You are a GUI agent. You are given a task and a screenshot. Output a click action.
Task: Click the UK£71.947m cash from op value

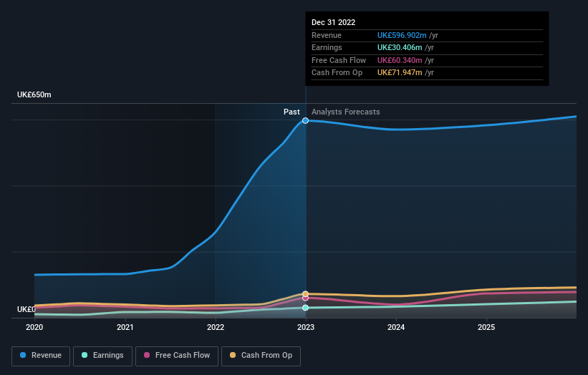pyautogui.click(x=400, y=73)
